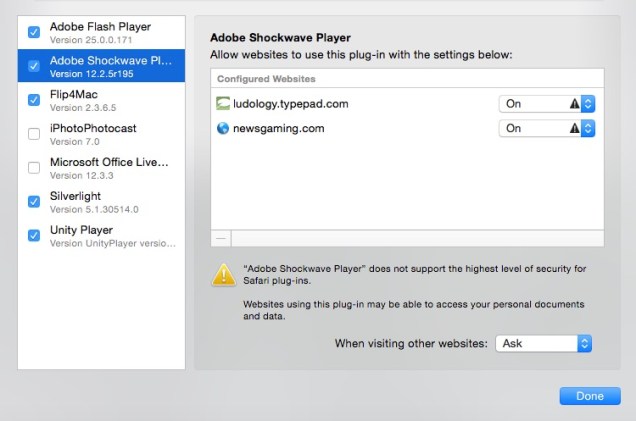Image resolution: width=636 pixels, height=421 pixels.
Task: Select Adobe Flash Player in plug-in list
Action: [x=101, y=32]
